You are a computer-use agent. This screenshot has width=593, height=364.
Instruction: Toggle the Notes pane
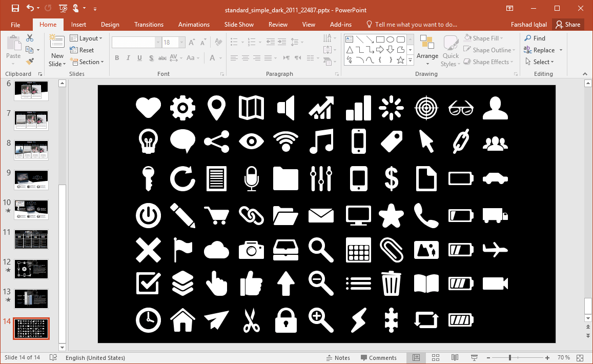point(338,357)
